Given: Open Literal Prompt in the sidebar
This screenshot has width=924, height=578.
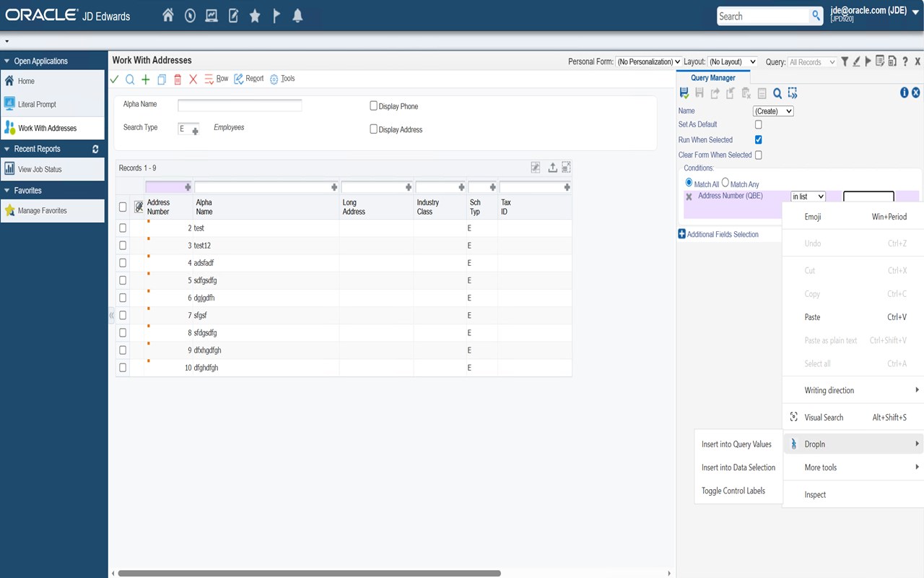Looking at the screenshot, I should coord(53,105).
